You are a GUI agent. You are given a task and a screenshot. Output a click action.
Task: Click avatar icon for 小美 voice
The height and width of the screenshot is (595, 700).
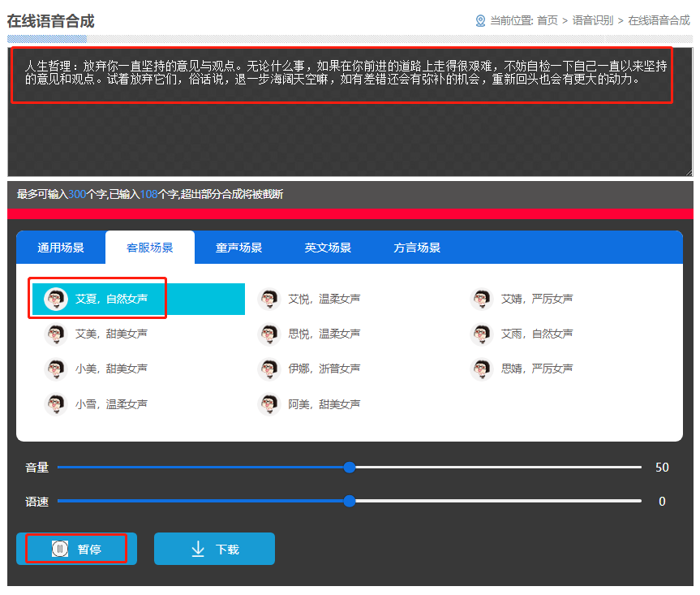coord(56,369)
